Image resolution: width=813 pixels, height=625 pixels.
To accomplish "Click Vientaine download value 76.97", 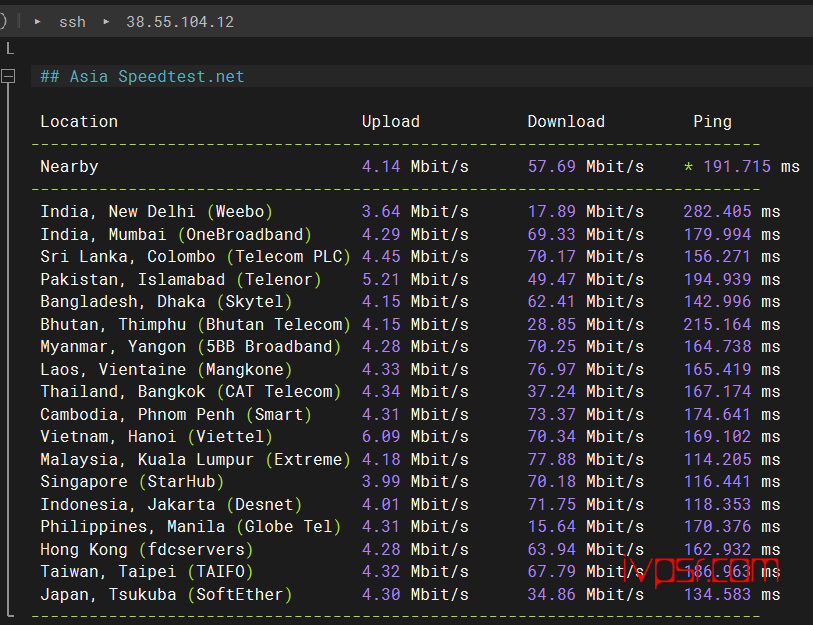I will (552, 370).
